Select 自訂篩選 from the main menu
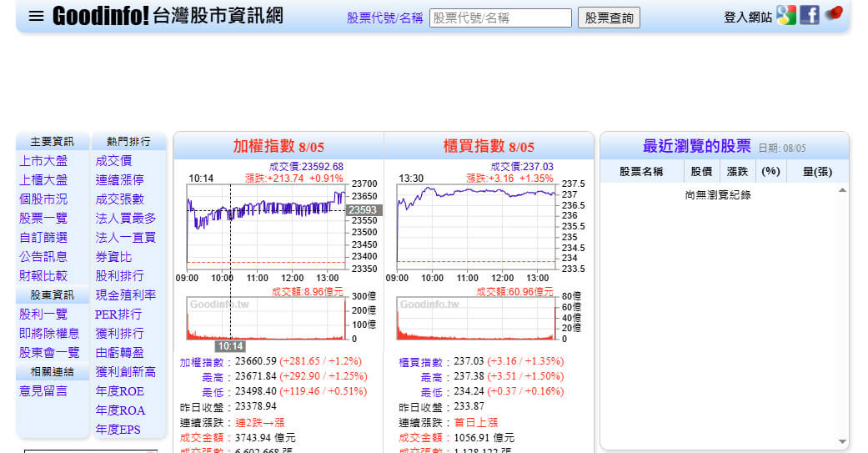The height and width of the screenshot is (453, 868). pyautogui.click(x=43, y=238)
